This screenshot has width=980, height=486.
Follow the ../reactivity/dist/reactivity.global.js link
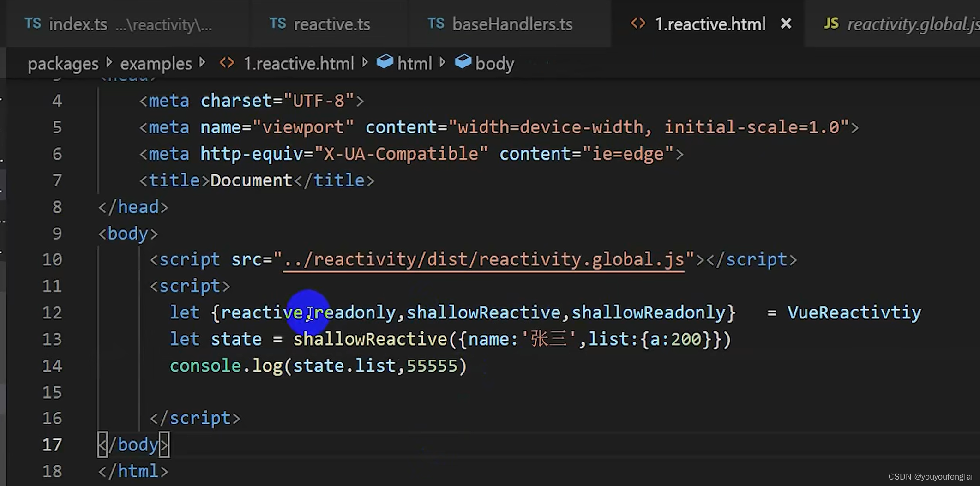pos(483,260)
